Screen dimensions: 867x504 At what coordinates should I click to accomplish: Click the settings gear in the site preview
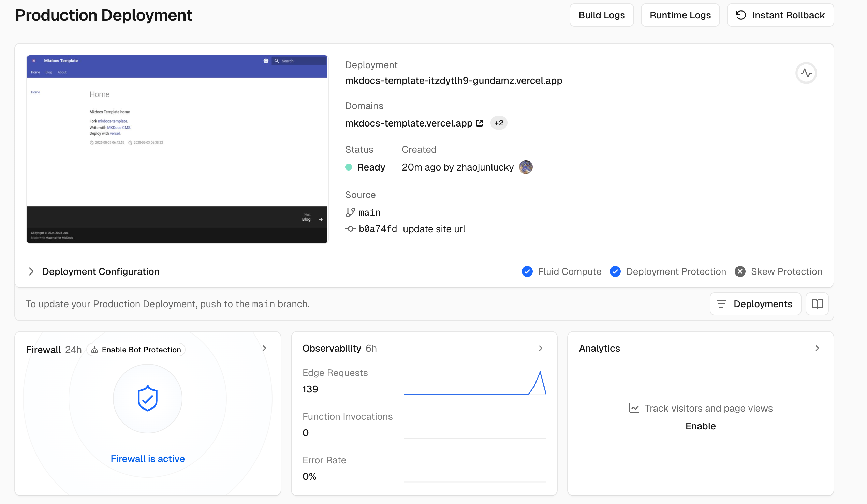[x=266, y=61]
